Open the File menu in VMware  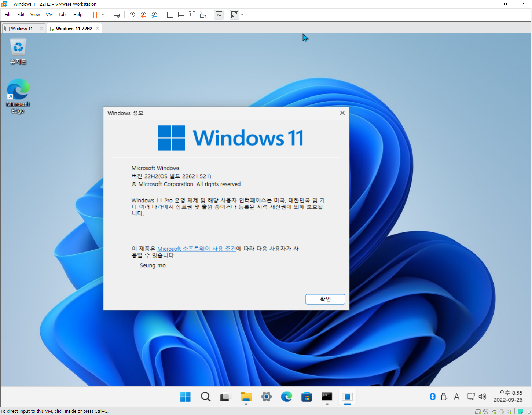[8, 15]
